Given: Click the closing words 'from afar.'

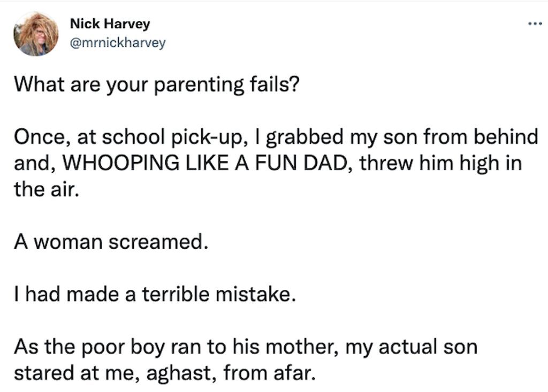Looking at the screenshot, I should tap(270, 372).
